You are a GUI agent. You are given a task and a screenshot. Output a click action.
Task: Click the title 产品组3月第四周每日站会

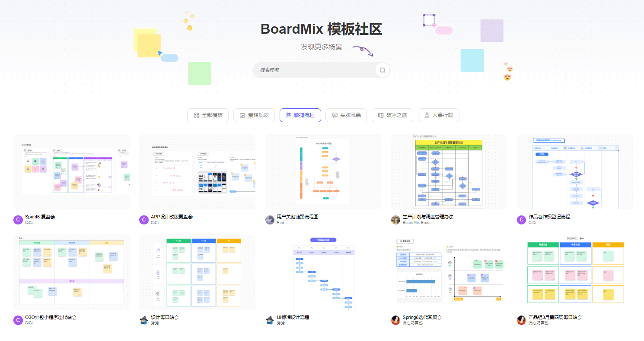[555, 317]
